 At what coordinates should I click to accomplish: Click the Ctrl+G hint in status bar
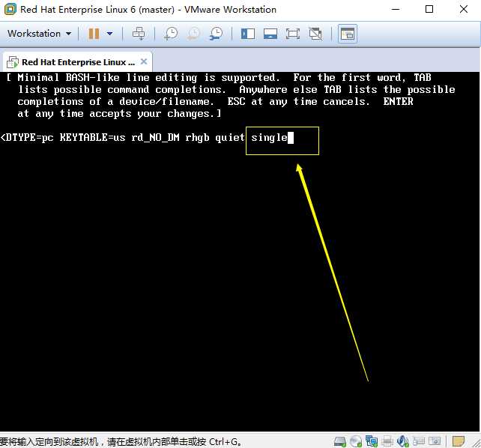tap(225, 442)
